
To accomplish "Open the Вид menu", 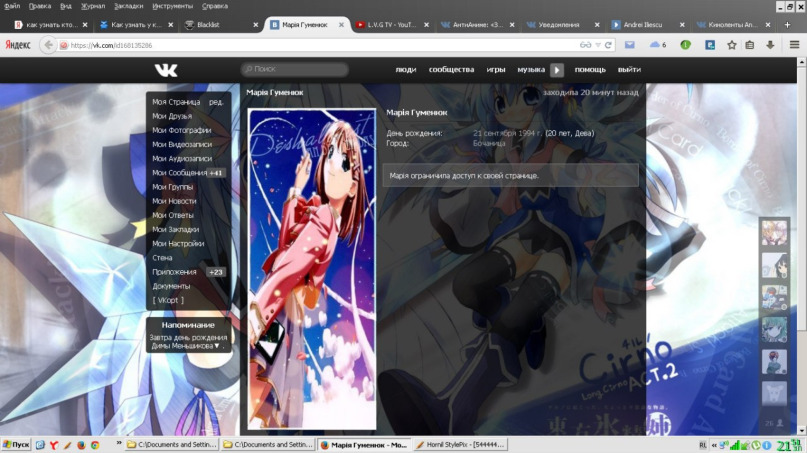I will pos(66,6).
